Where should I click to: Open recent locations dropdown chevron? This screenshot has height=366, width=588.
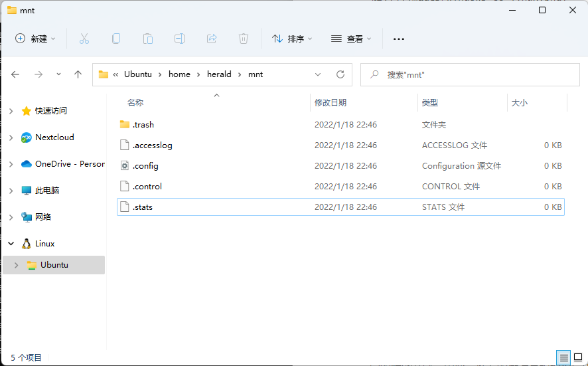coord(58,74)
